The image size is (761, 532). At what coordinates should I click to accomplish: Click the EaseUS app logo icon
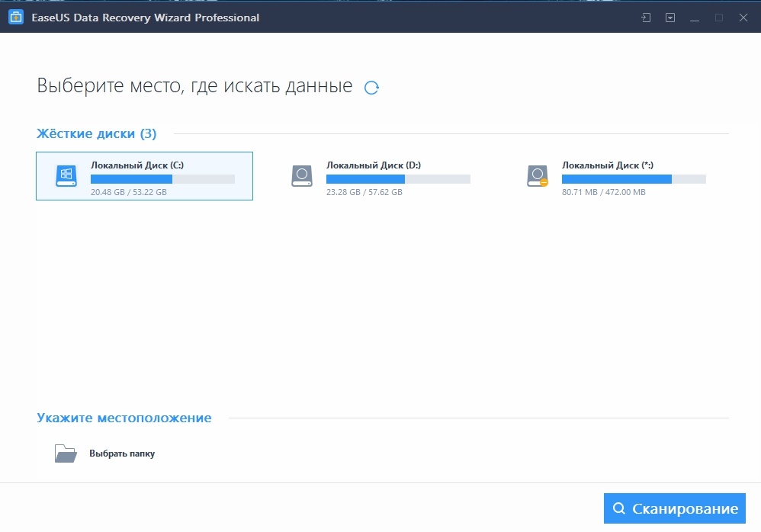pos(16,17)
